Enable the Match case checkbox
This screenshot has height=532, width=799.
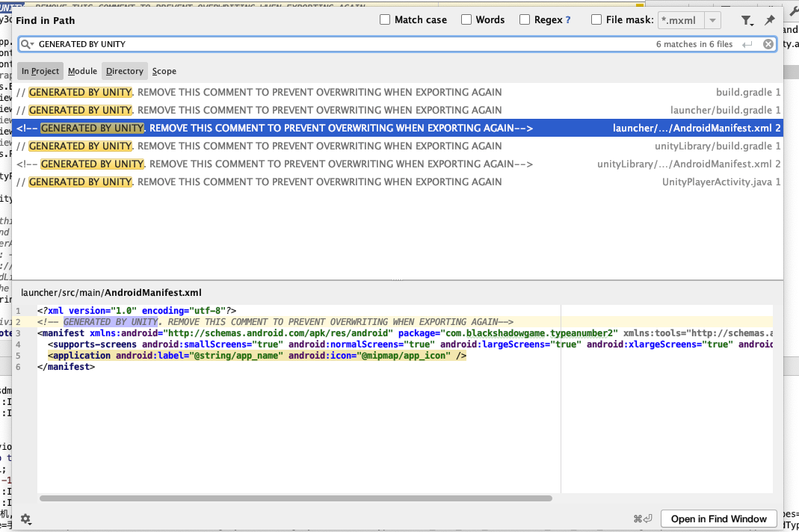coord(385,19)
